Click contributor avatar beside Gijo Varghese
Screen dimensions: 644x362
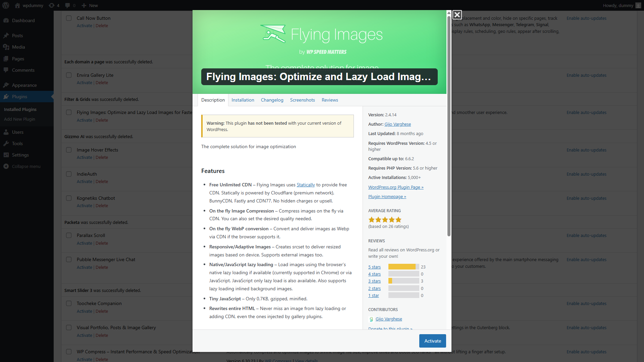coord(371,319)
